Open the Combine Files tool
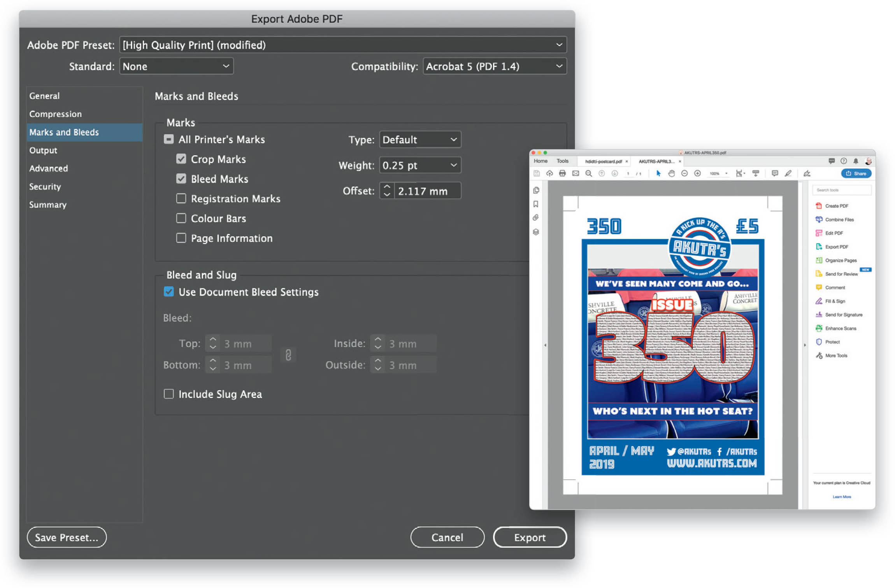Viewport: 895px width, 588px height. point(834,219)
